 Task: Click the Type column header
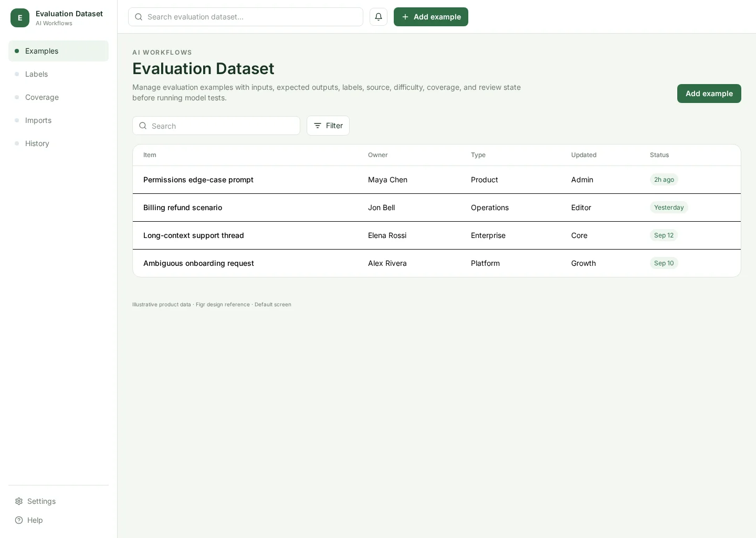[x=478, y=155]
